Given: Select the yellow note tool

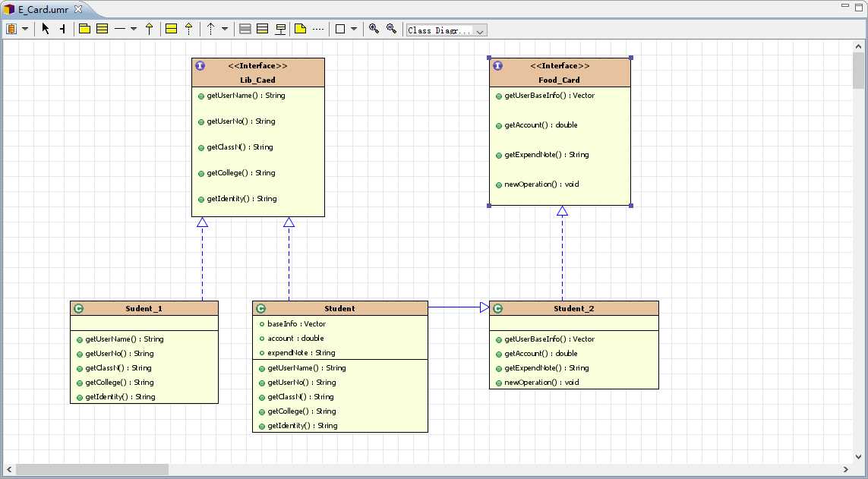Looking at the screenshot, I should [x=301, y=29].
